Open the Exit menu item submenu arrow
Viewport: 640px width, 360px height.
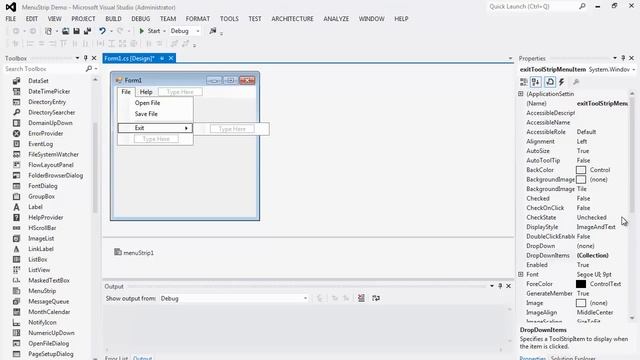coord(186,128)
